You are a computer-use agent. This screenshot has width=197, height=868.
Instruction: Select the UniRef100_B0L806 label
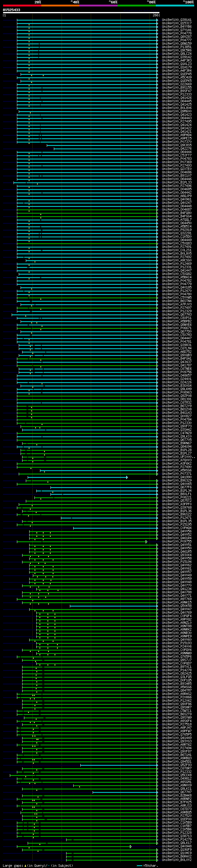pyautogui.click(x=176, y=108)
